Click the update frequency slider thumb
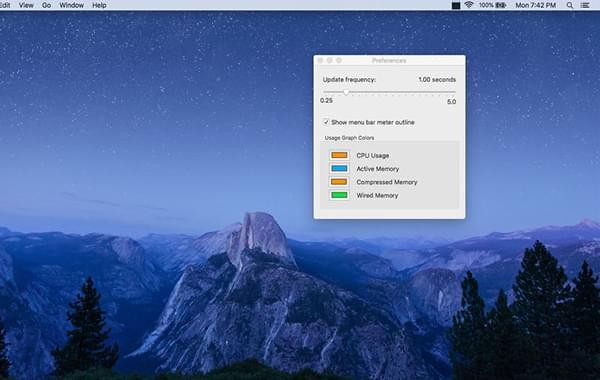600x380 pixels. 346,92
